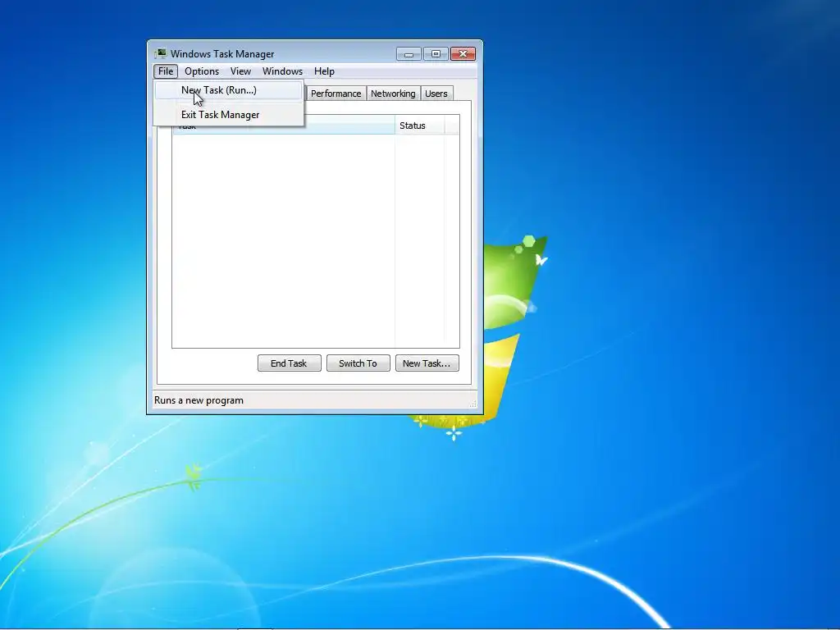Click the Task Manager title bar icon

click(160, 53)
